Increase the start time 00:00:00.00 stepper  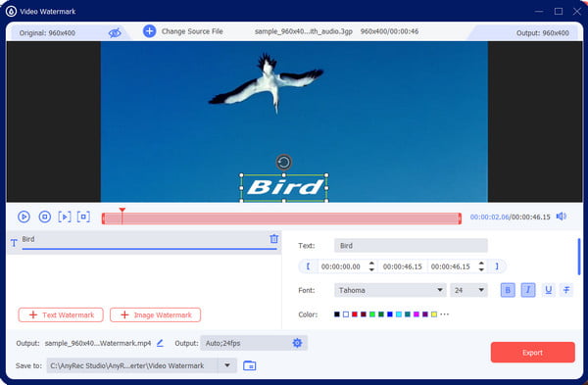pos(371,264)
